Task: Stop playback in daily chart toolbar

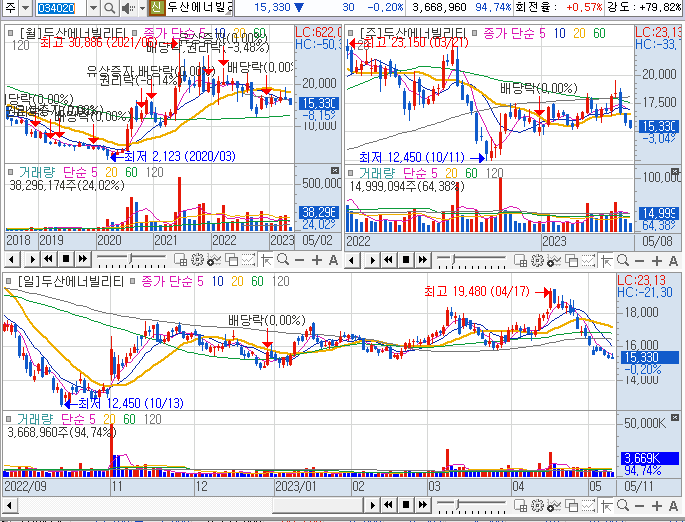Action: tap(406, 505)
